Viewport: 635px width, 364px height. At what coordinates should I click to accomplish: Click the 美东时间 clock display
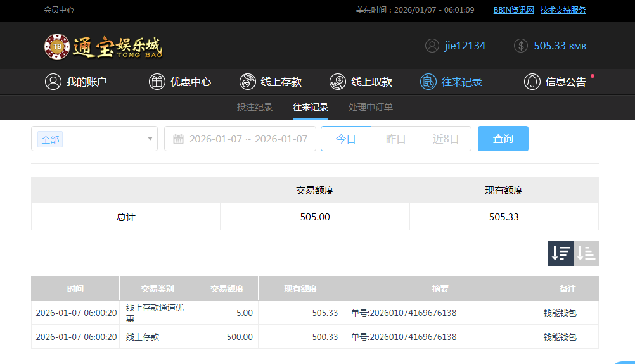point(415,10)
